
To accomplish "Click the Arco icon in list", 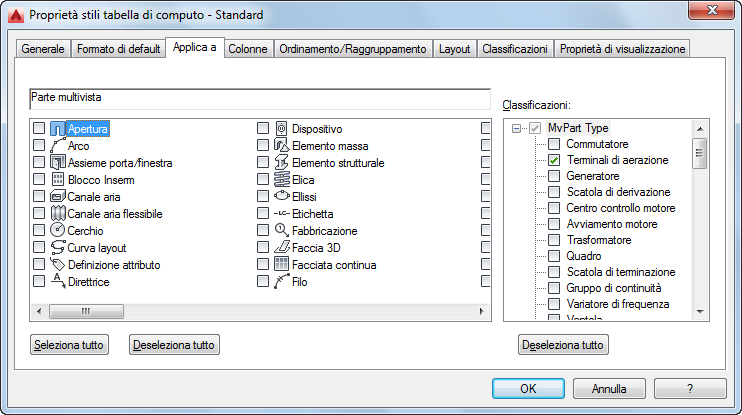I will (57, 146).
